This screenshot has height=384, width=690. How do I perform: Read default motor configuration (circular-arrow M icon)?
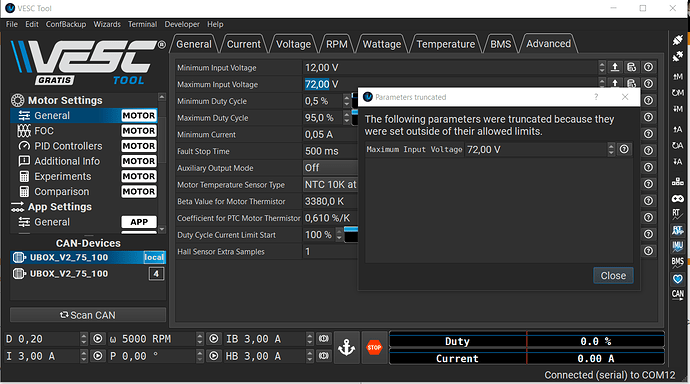[678, 93]
